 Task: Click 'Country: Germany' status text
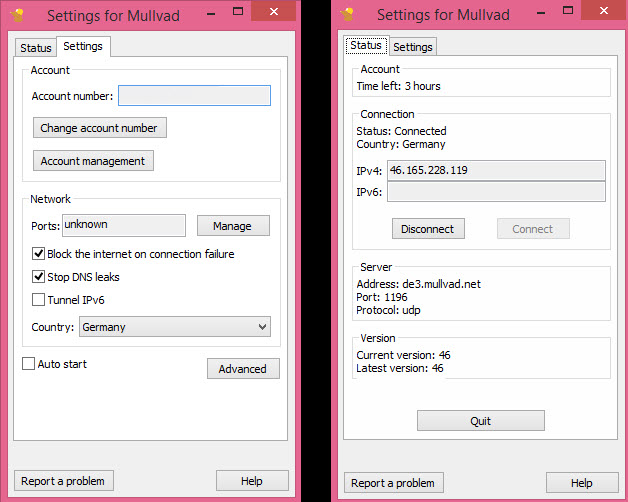(401, 144)
